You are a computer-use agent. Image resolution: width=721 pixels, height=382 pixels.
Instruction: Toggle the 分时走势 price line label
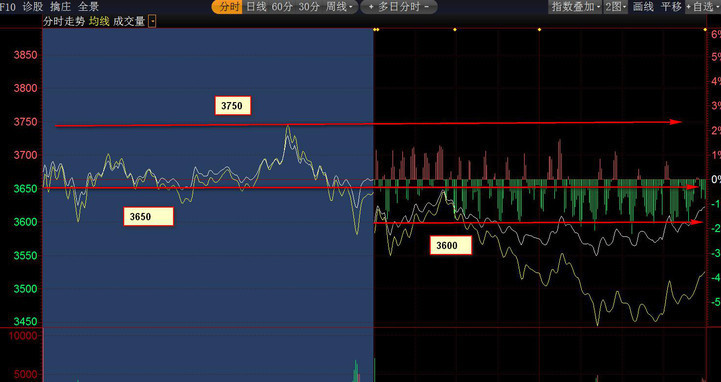(x=64, y=22)
